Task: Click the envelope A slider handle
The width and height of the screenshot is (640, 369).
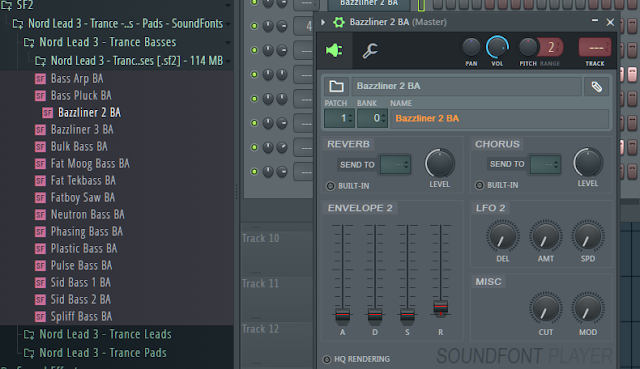Action: coord(342,315)
